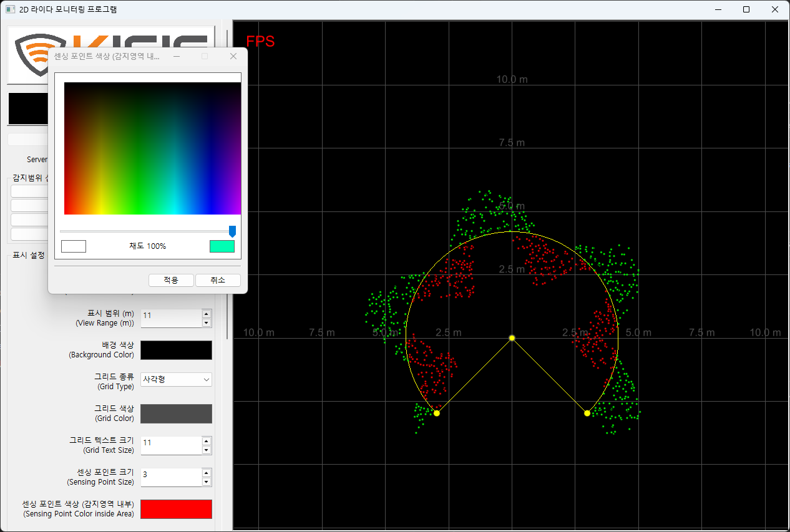The height and width of the screenshot is (532, 790).
Task: Cancel the color change with 취소
Action: [x=218, y=280]
